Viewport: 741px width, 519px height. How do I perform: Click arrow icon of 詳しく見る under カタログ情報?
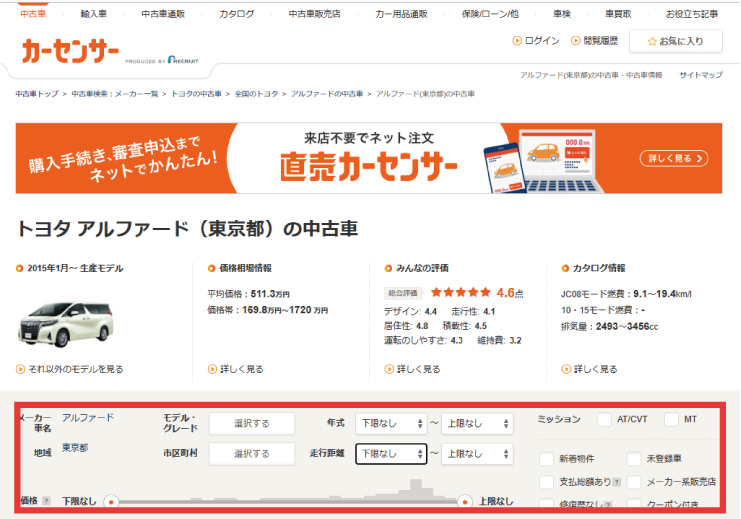(x=566, y=369)
